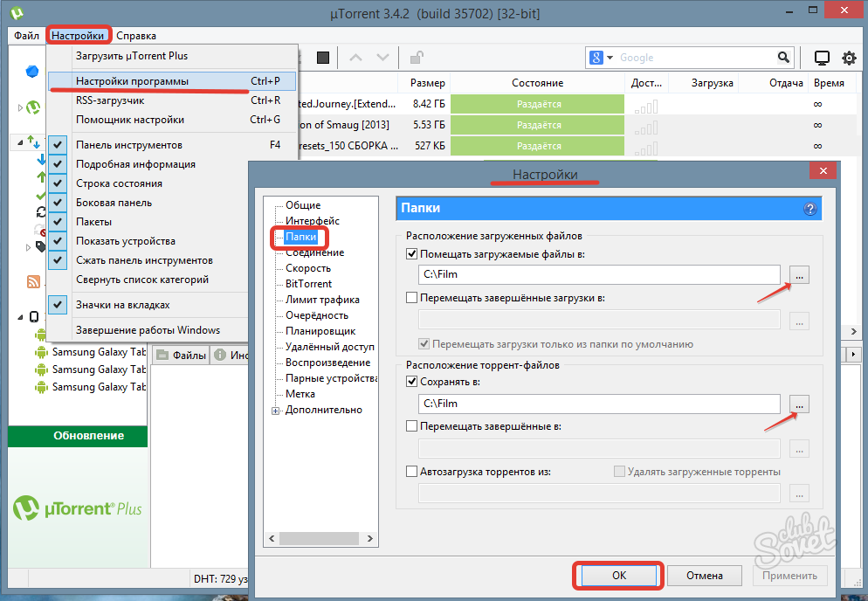
Task: Click the green µTorrent sidebar icon
Action: click(33, 107)
